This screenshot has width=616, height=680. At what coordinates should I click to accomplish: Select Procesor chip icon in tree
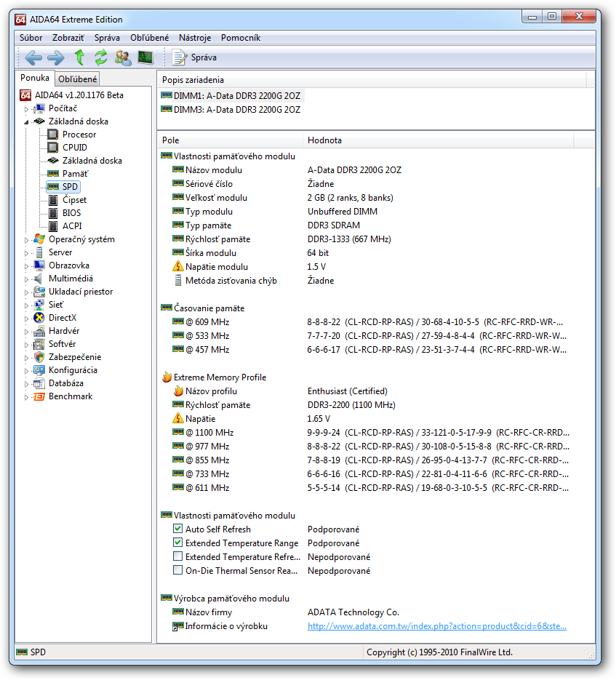(x=53, y=135)
